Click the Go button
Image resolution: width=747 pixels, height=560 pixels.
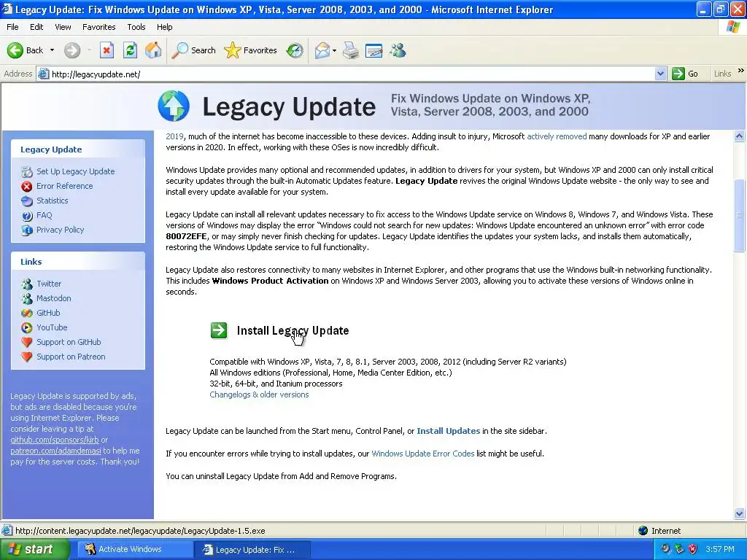[685, 74]
